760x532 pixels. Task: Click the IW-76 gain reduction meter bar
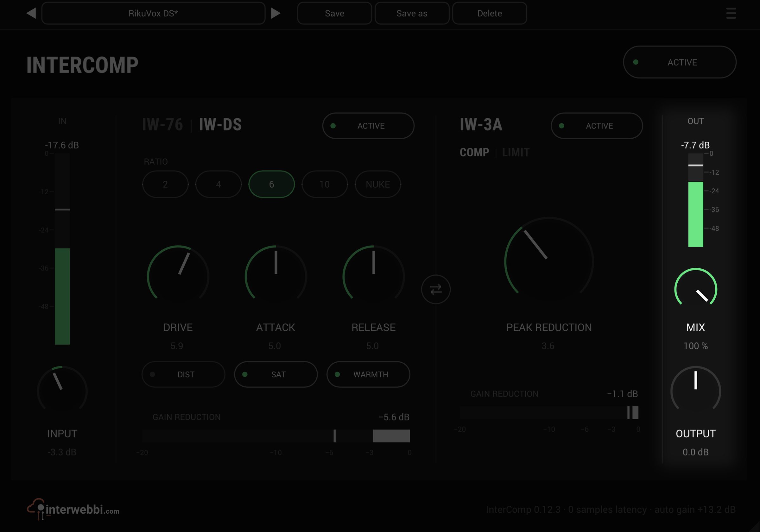pyautogui.click(x=276, y=436)
